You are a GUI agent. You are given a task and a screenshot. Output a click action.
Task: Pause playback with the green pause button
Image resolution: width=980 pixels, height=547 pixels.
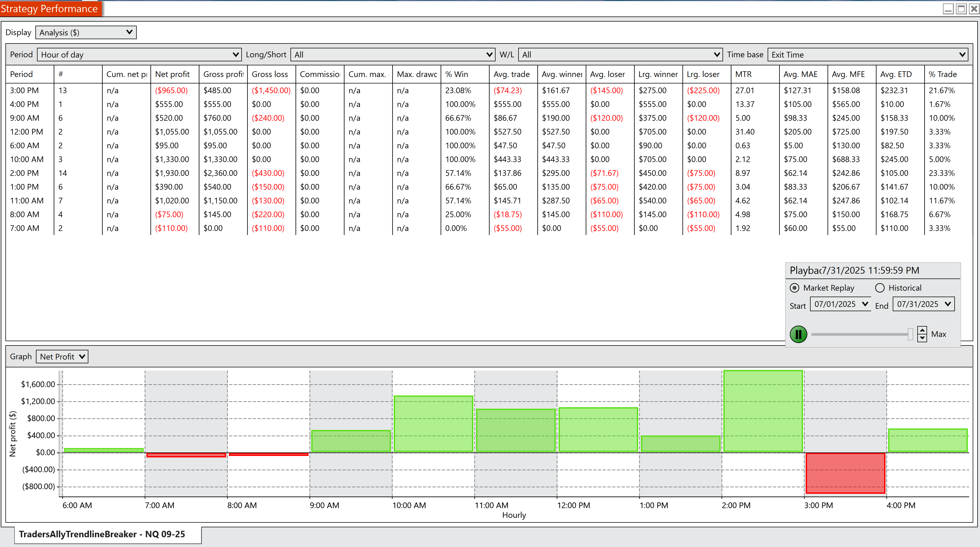pos(798,334)
